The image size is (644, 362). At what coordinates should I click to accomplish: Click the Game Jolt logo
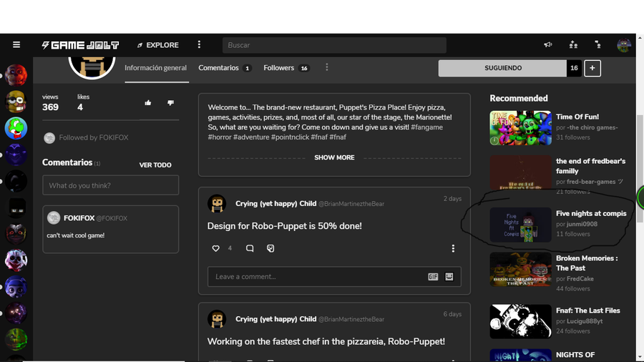point(80,45)
